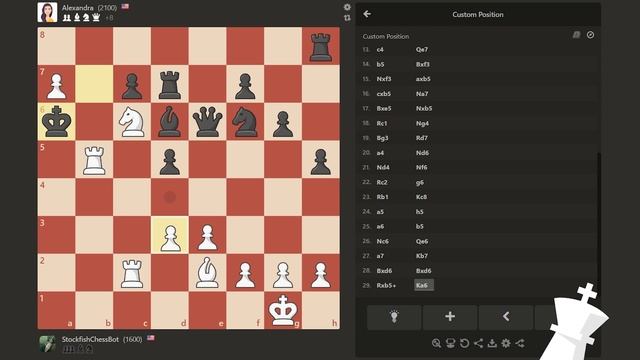
Task: Jump to move Kc8 in the move list
Action: [x=421, y=197]
